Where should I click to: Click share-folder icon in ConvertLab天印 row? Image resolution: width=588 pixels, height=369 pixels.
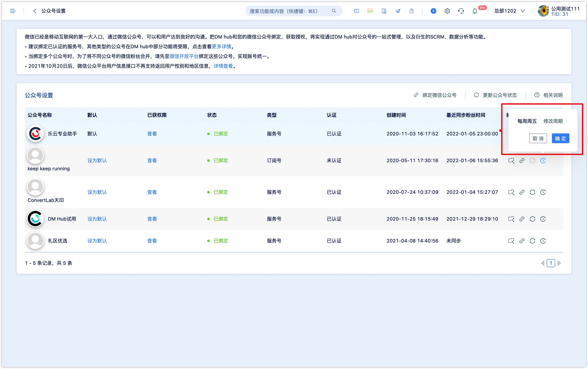(x=511, y=192)
